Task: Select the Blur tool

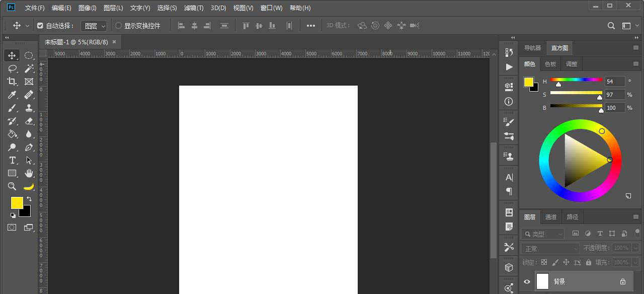Action: coord(29,134)
